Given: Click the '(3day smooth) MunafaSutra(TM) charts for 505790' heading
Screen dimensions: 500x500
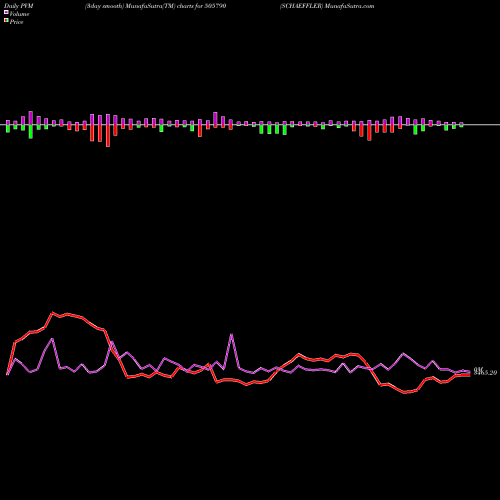Looking at the screenshot, I should pyautogui.click(x=155, y=6).
